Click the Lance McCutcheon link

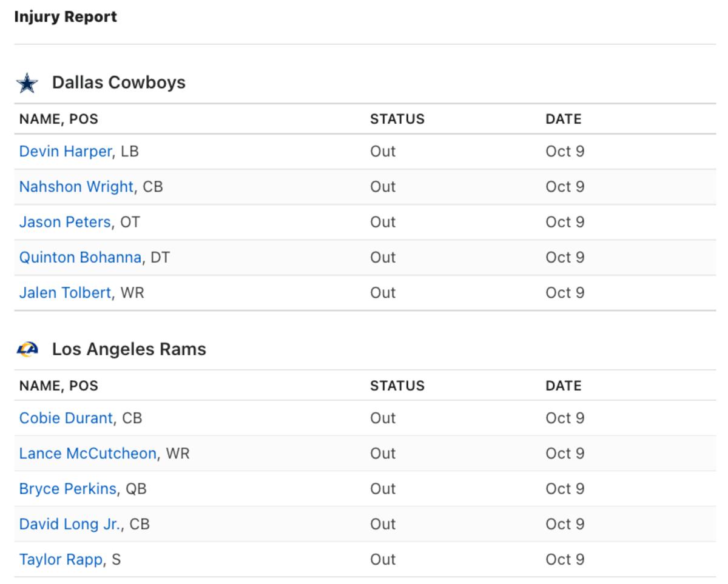tap(87, 453)
